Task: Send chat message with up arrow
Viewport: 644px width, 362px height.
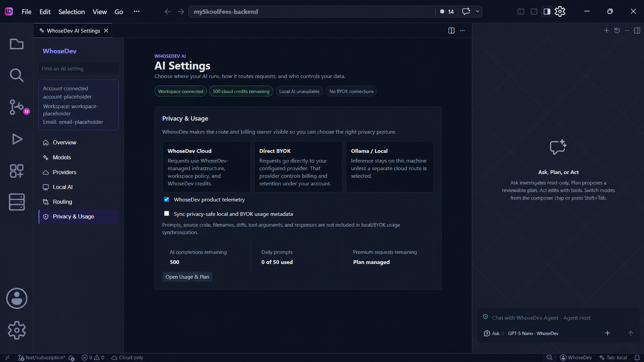Action: pyautogui.click(x=631, y=334)
